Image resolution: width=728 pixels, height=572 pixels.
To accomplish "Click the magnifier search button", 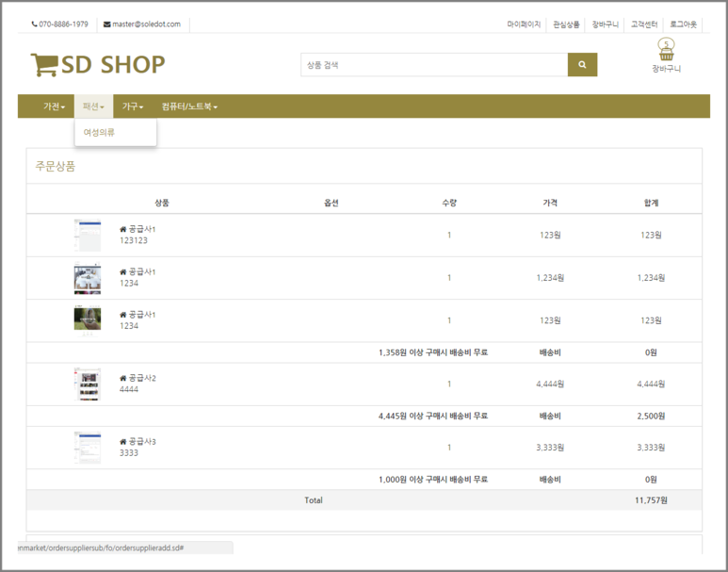I will 582,65.
